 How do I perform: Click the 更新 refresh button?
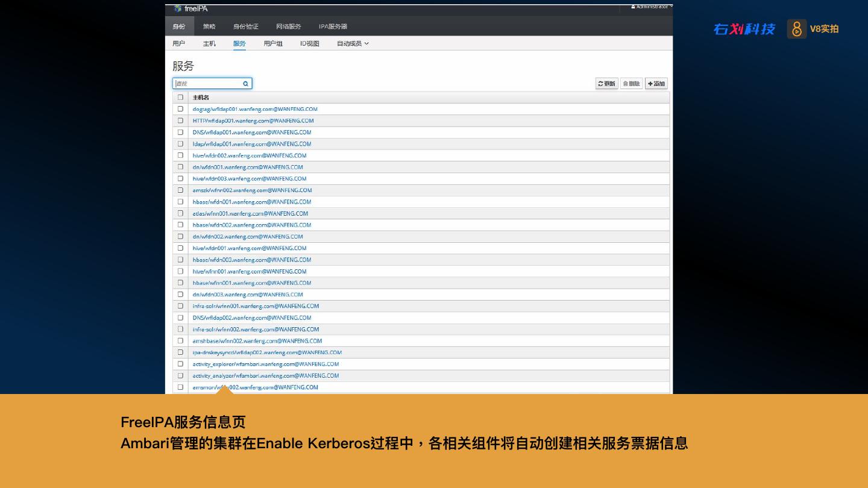click(607, 84)
